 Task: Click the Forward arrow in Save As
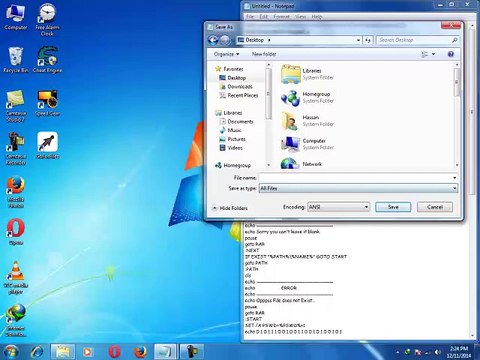coord(226,40)
